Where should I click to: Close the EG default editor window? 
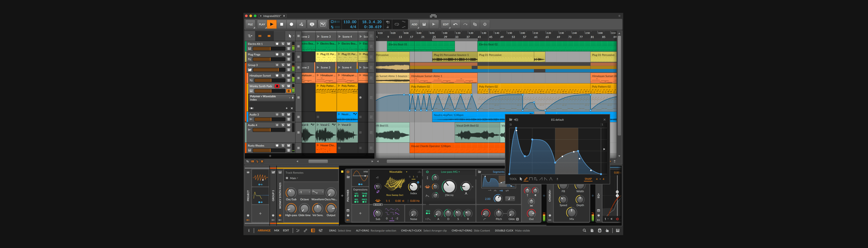tap(604, 120)
